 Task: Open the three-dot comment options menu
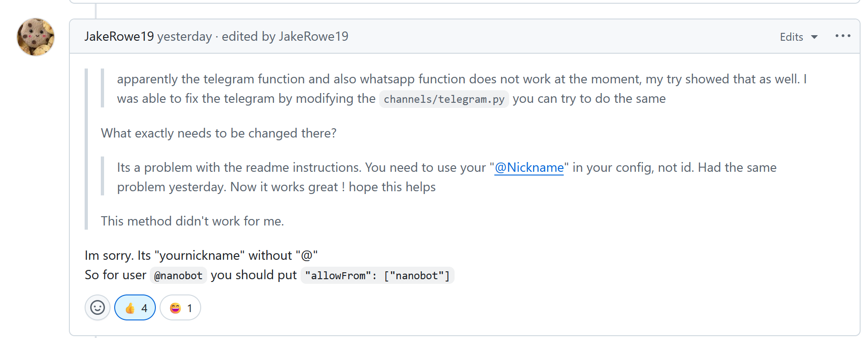[x=843, y=36]
